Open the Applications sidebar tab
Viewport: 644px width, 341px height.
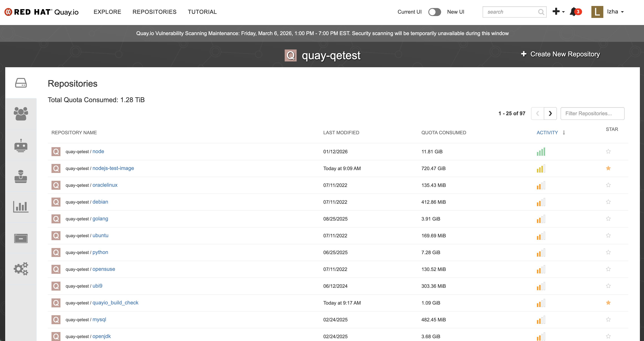pos(21,238)
